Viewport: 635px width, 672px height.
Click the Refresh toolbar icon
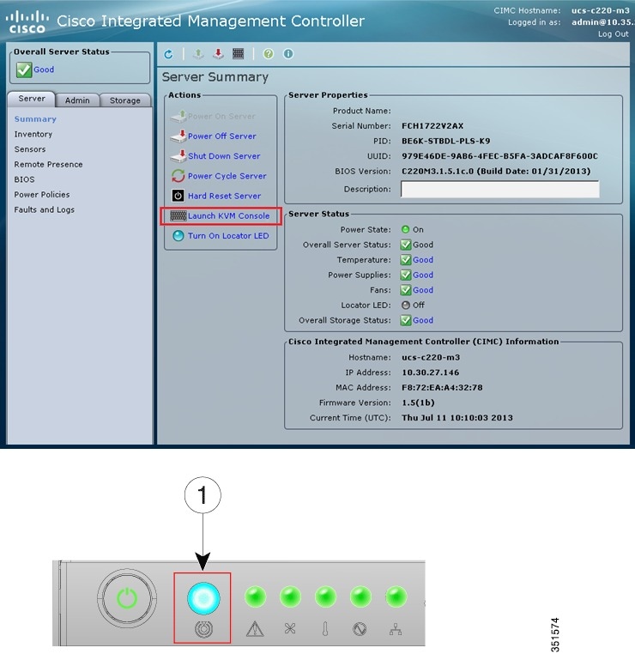click(x=168, y=54)
